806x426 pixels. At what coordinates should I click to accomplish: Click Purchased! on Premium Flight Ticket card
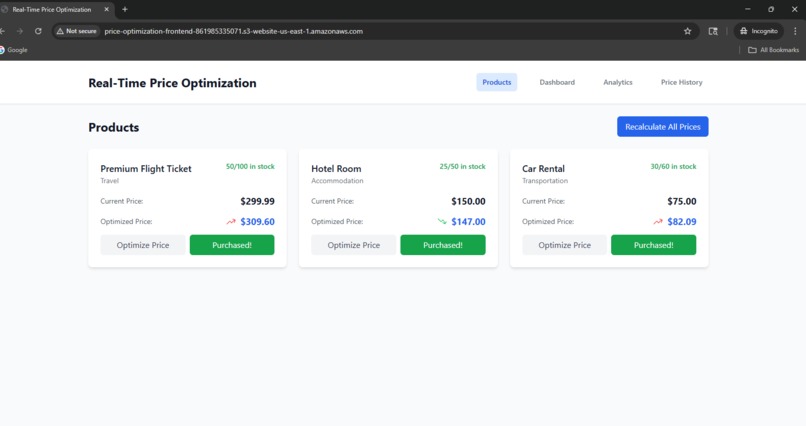click(232, 245)
